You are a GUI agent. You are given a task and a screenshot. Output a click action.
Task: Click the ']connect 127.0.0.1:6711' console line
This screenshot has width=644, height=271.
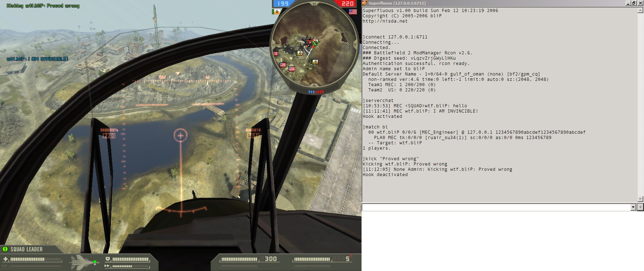[x=395, y=37]
